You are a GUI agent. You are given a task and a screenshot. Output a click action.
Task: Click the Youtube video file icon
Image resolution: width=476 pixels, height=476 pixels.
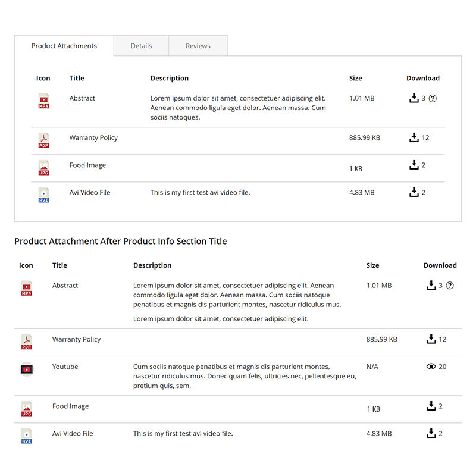26,369
